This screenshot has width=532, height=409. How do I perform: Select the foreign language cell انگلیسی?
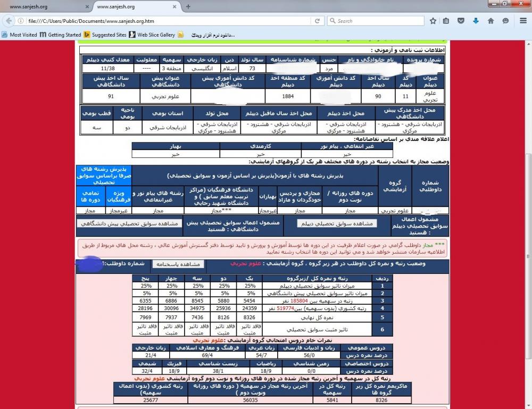tap(202, 68)
